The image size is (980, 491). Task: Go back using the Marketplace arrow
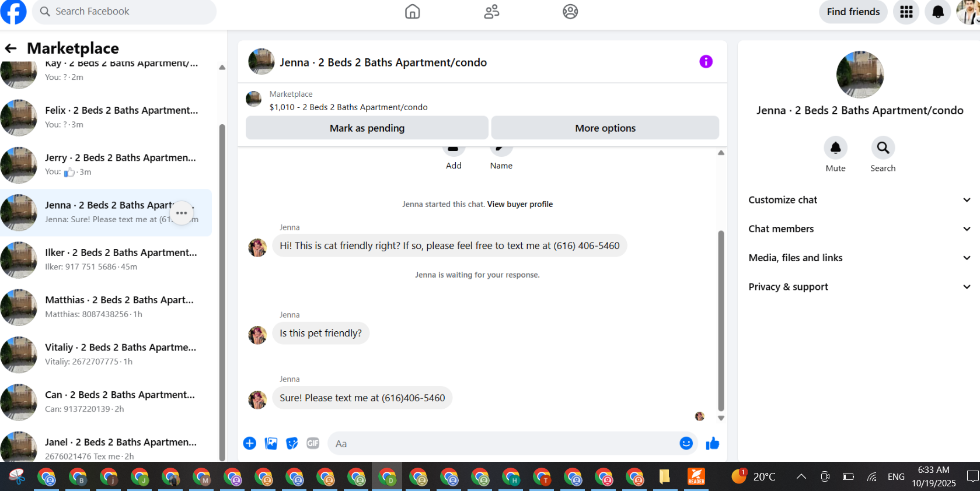tap(11, 48)
